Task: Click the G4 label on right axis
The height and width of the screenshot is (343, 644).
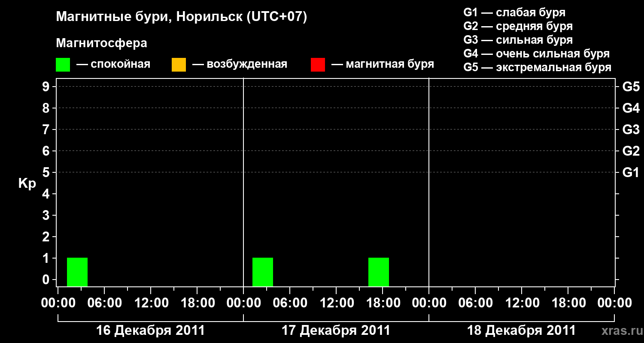Action: [x=631, y=108]
